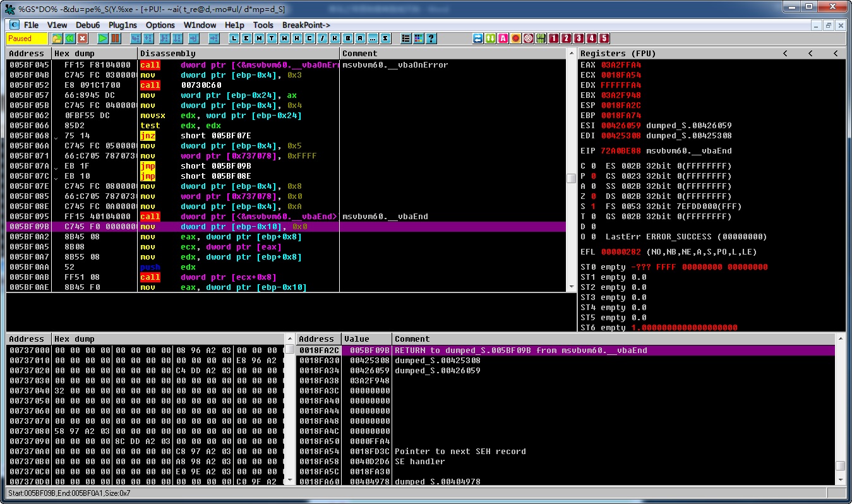Screen dimensions: 852x504
Task: Show the Log window with L icon
Action: coord(234,39)
